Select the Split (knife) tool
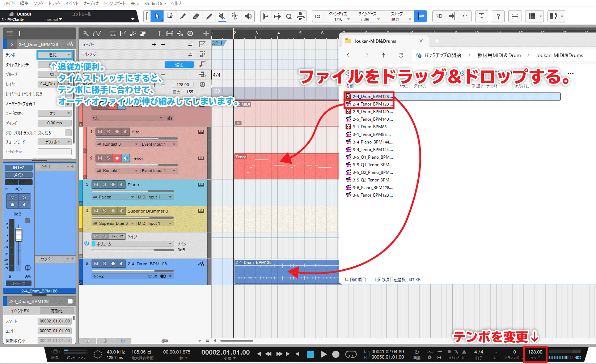This screenshot has height=364, width=596. click(x=183, y=16)
